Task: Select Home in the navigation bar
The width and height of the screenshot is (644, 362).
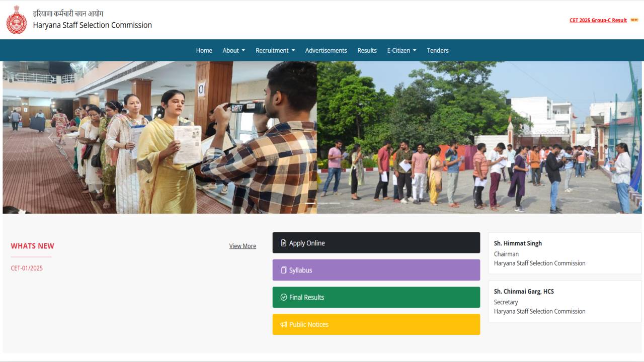Action: click(x=204, y=50)
